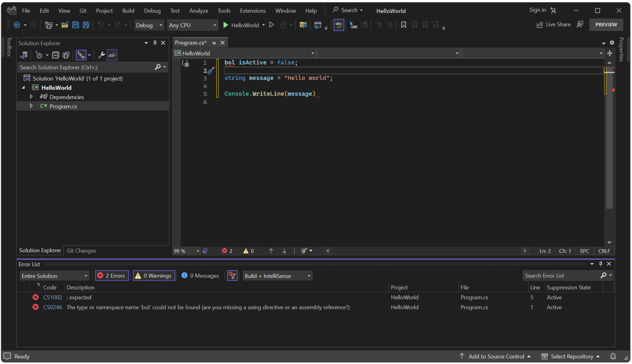Open the Any CPU platform dropdown
Screen dimensions: 632x364
tap(193, 25)
